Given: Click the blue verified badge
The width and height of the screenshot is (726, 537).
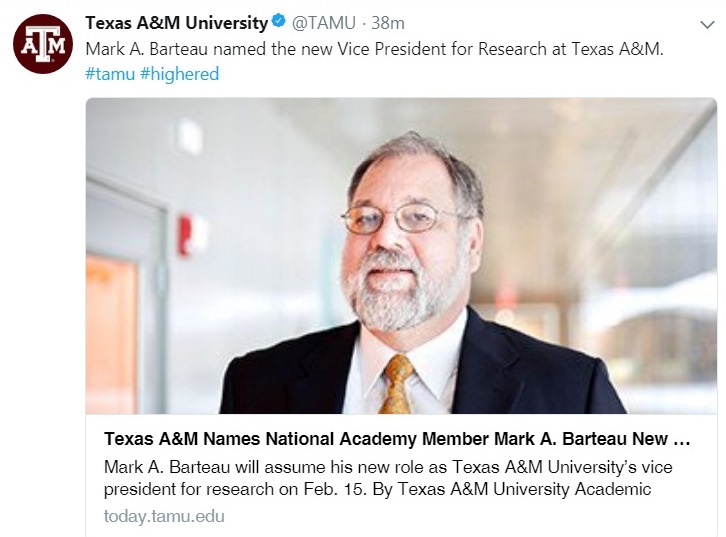Looking at the screenshot, I should click(x=279, y=23).
